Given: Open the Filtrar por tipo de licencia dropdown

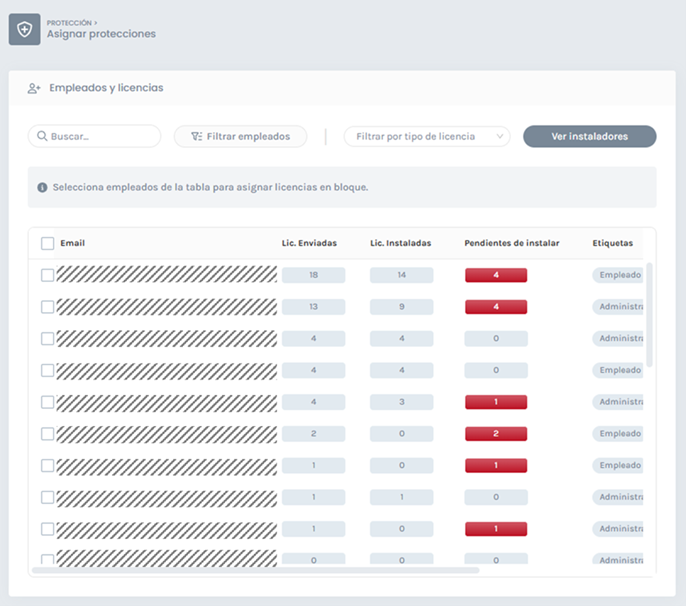Looking at the screenshot, I should (x=427, y=136).
